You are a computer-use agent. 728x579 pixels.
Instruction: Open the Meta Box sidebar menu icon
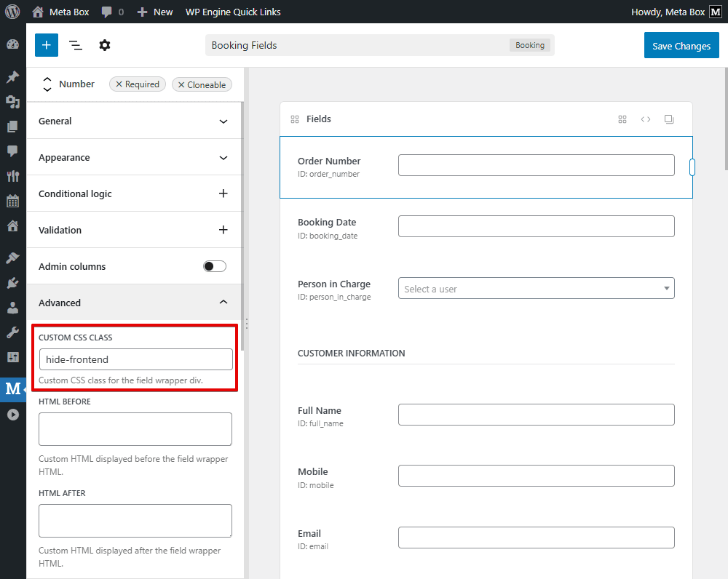pos(12,388)
